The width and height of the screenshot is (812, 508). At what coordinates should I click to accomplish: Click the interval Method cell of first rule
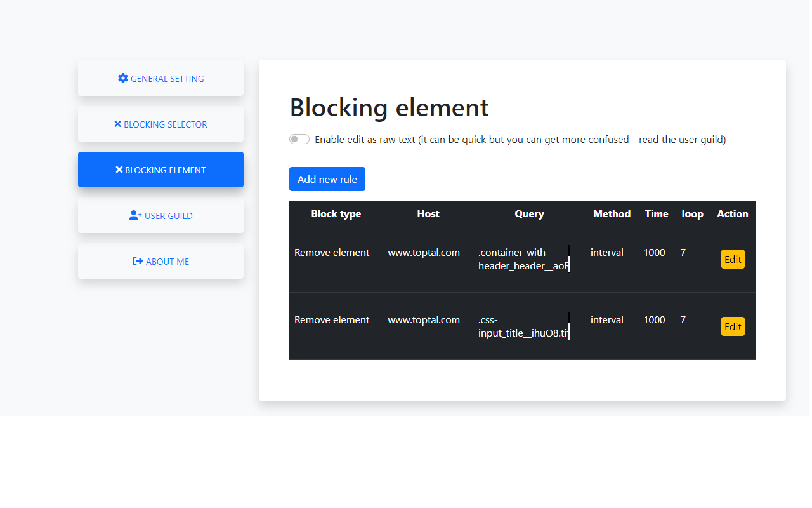click(x=607, y=252)
